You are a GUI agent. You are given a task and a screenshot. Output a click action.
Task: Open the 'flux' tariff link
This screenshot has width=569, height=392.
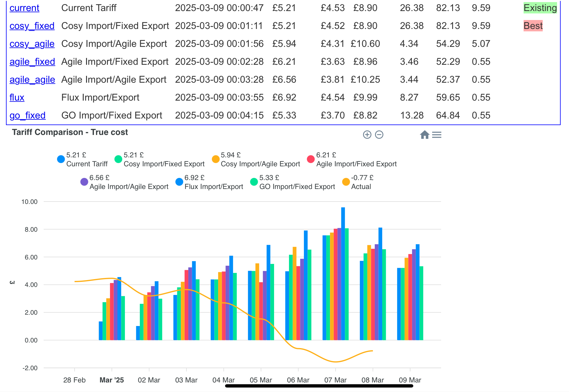(17, 98)
